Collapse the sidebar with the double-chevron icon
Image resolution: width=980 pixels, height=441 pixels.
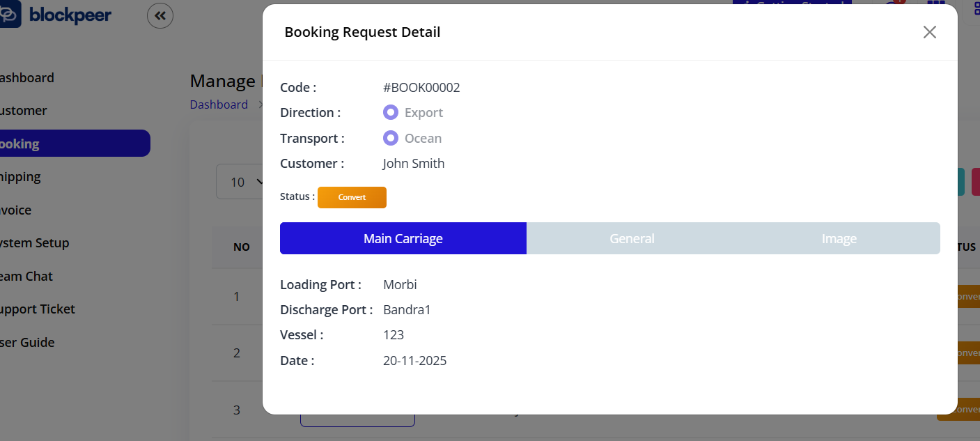pyautogui.click(x=160, y=15)
